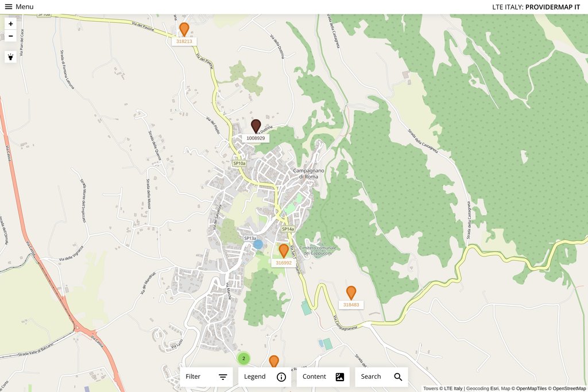This screenshot has height=392, width=588.
Task: Open the OpenStreetMap attribution link
Action: (x=569, y=389)
